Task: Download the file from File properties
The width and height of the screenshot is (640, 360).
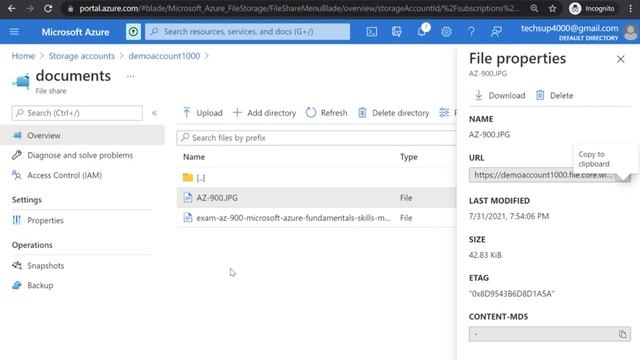Action: (500, 96)
